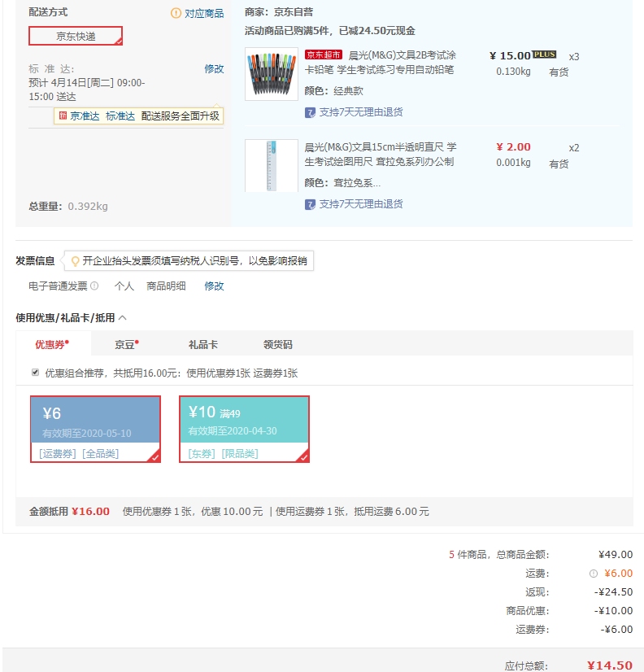Click the ¥2.00 ruler price
644x672 pixels.
coord(513,147)
